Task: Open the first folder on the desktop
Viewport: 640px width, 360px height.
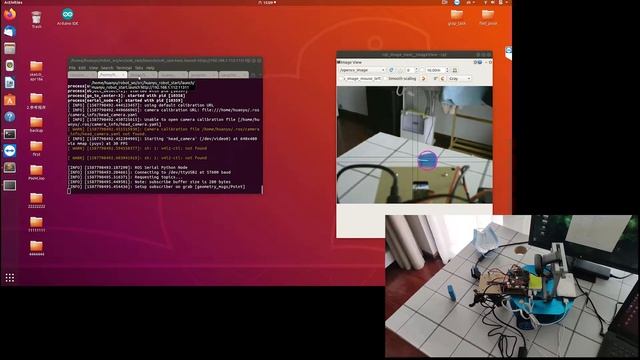Action: [36, 149]
